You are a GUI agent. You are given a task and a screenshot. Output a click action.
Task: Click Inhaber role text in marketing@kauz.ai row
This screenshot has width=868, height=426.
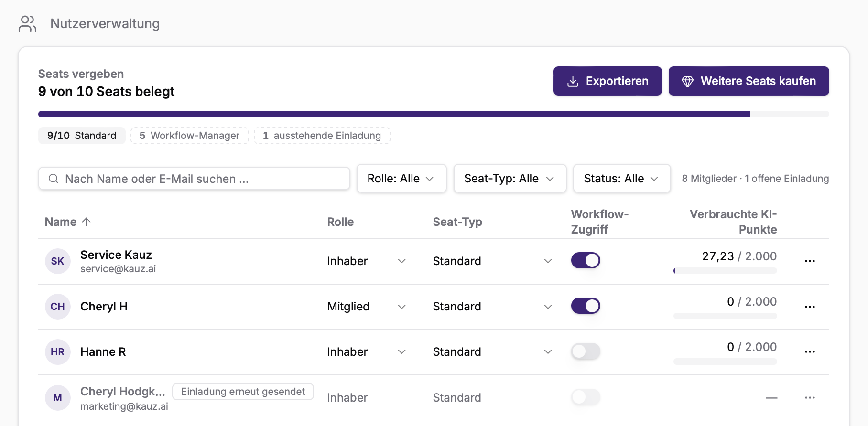coord(347,397)
